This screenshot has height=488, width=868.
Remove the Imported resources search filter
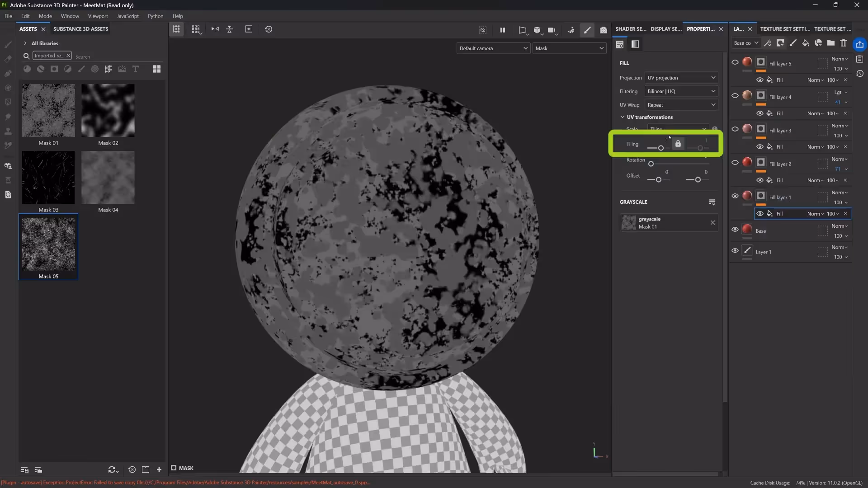(68, 56)
